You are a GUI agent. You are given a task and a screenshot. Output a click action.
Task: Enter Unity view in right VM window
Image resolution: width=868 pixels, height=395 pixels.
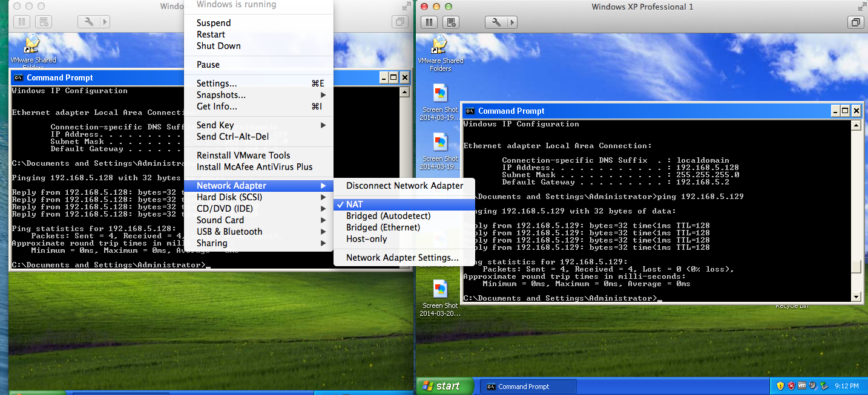pos(856,22)
